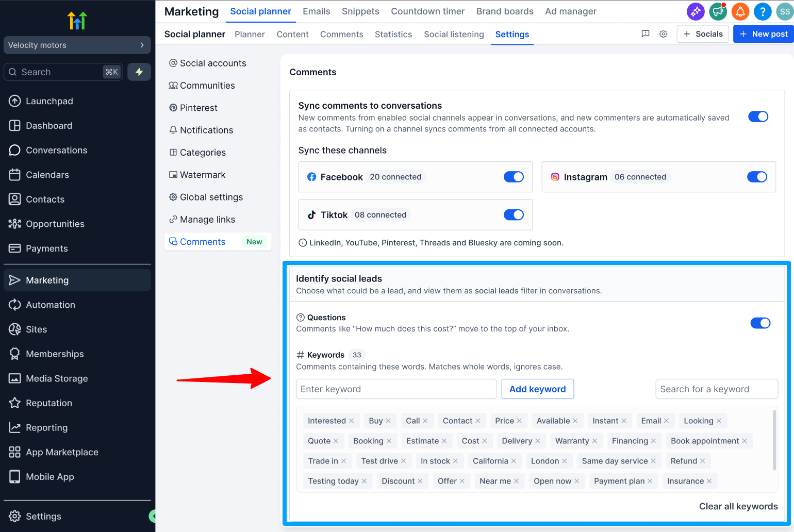Switch to the Statistics subtab

coord(393,35)
